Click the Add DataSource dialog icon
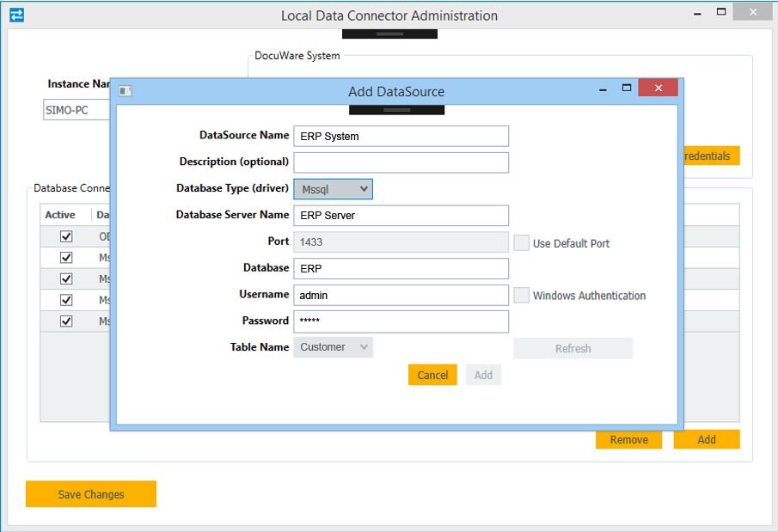This screenshot has height=532, width=778. point(125,90)
